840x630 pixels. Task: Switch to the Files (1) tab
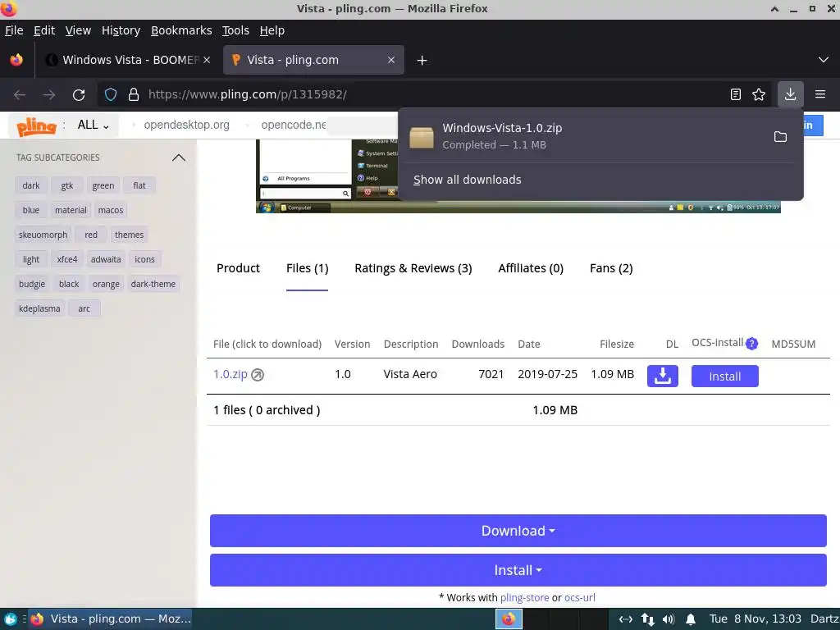[307, 268]
